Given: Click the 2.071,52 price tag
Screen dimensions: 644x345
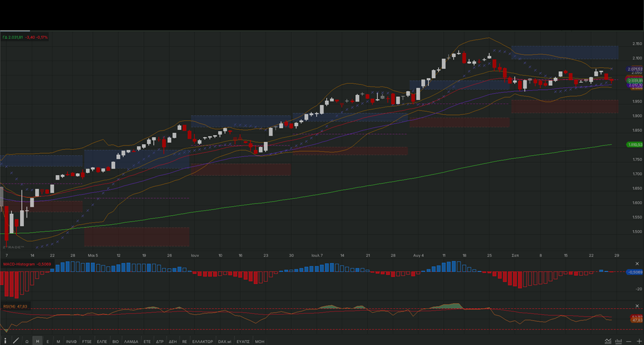Looking at the screenshot, I should pos(635,69).
